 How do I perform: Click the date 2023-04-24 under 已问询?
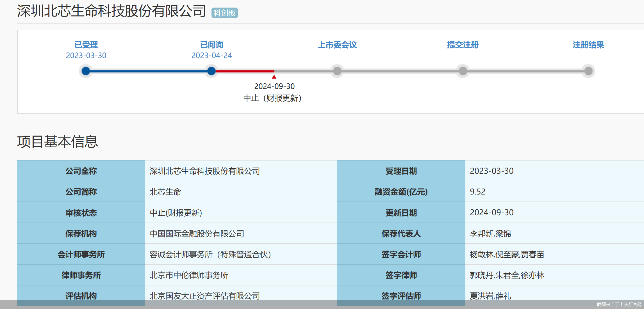pos(211,56)
